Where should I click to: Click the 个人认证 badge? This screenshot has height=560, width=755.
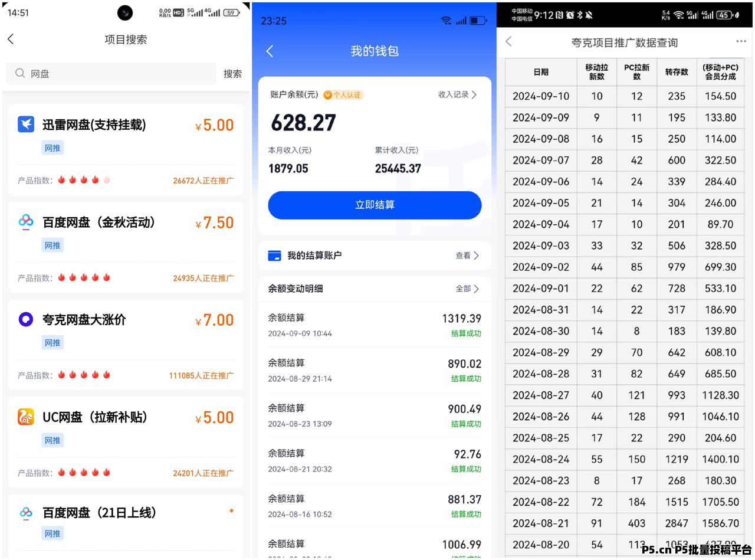click(x=343, y=94)
